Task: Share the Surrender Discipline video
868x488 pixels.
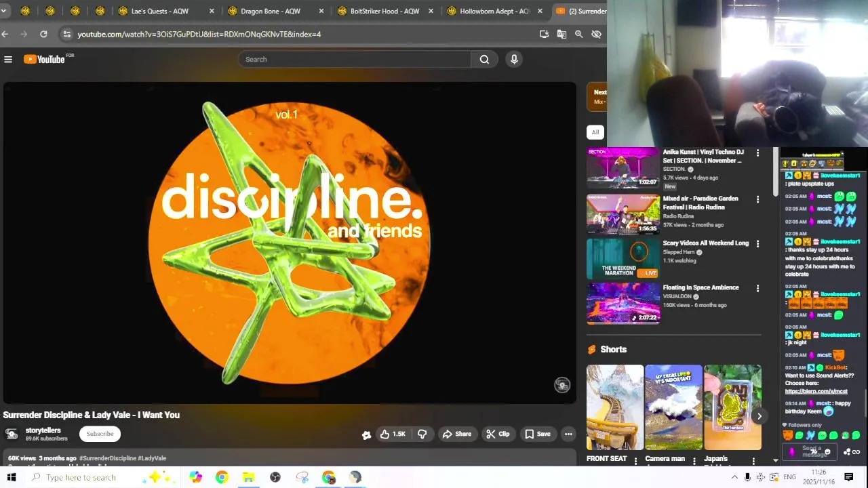Action: pyautogui.click(x=456, y=434)
